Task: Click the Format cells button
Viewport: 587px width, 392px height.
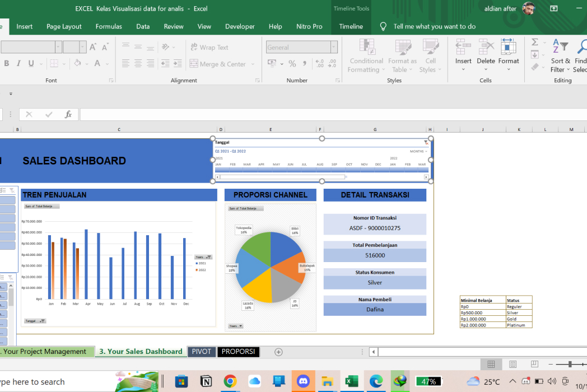Action: click(x=509, y=55)
